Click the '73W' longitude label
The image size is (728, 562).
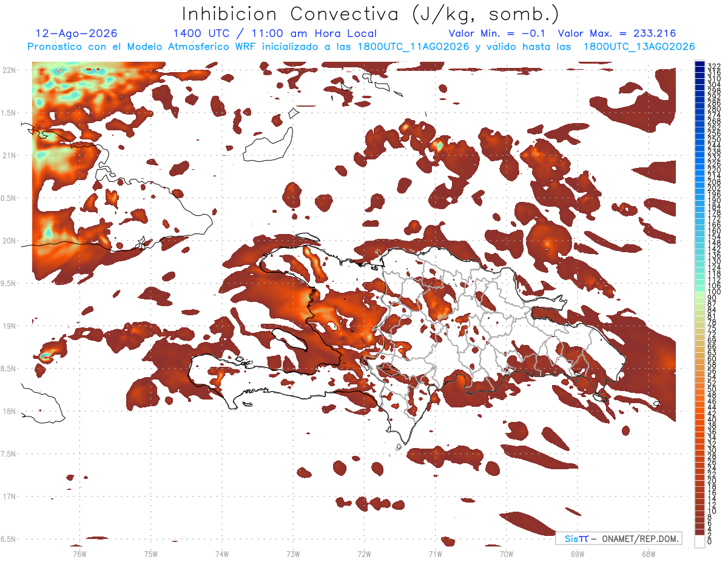(293, 554)
